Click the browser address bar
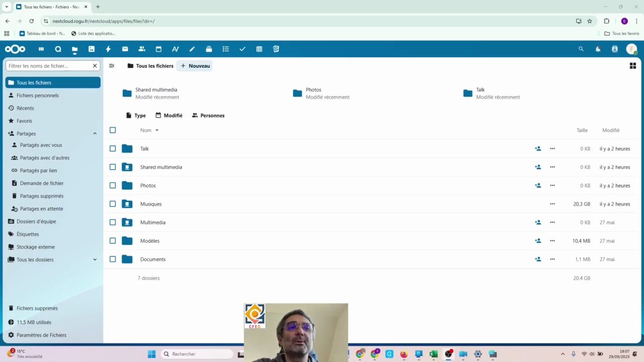 (312, 21)
